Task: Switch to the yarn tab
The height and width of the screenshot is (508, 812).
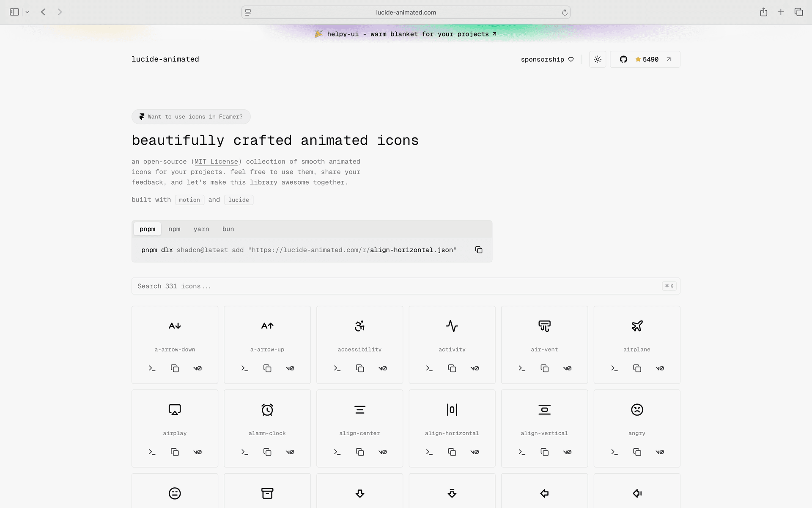Action: click(201, 229)
